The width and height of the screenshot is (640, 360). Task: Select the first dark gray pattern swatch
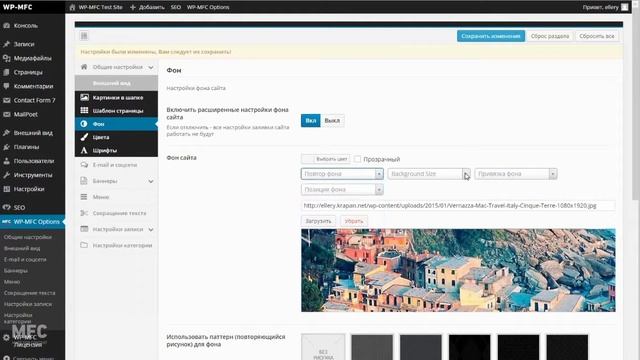point(372,347)
